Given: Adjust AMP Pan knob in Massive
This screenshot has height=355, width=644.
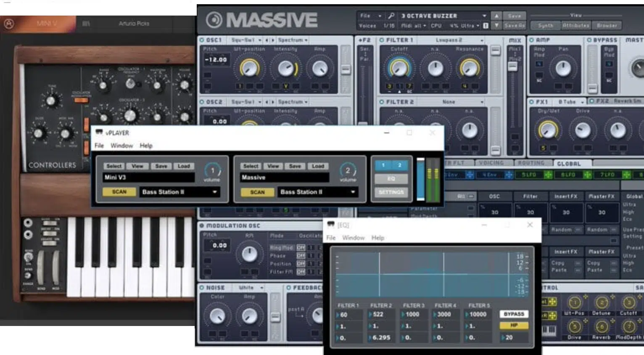Looking at the screenshot, I should 563,68.
